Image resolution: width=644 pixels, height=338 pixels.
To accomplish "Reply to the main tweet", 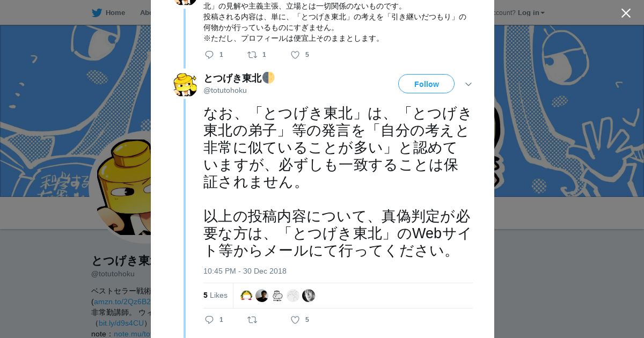I will click(210, 320).
